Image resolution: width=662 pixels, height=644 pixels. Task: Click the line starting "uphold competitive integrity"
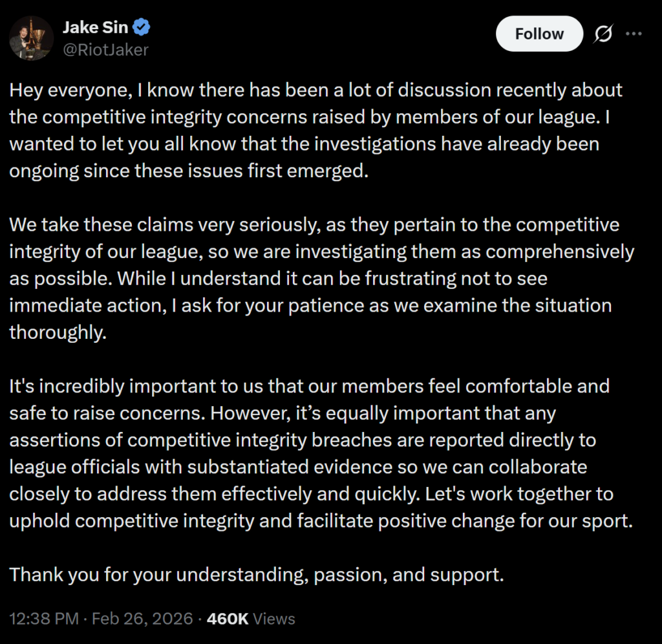[320, 521]
